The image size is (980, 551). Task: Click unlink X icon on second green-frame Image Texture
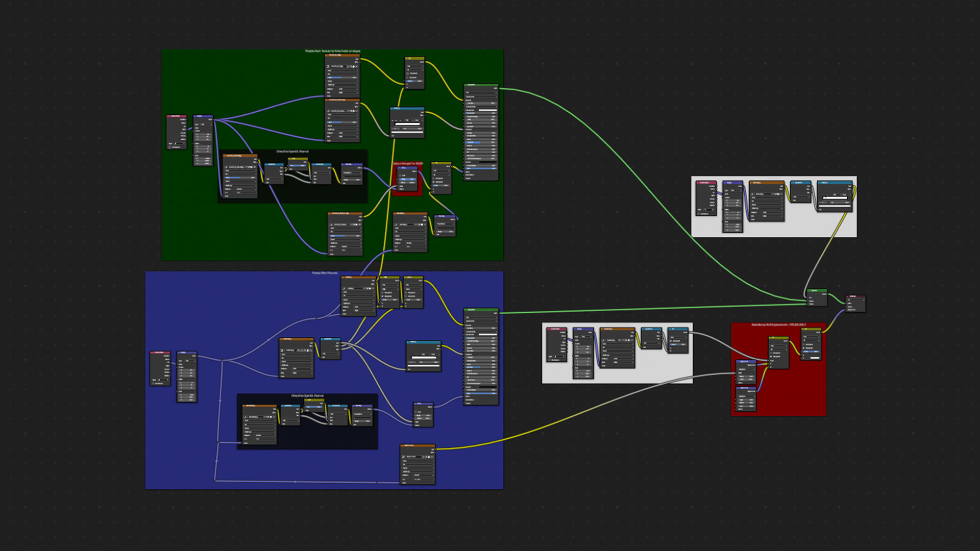click(356, 111)
